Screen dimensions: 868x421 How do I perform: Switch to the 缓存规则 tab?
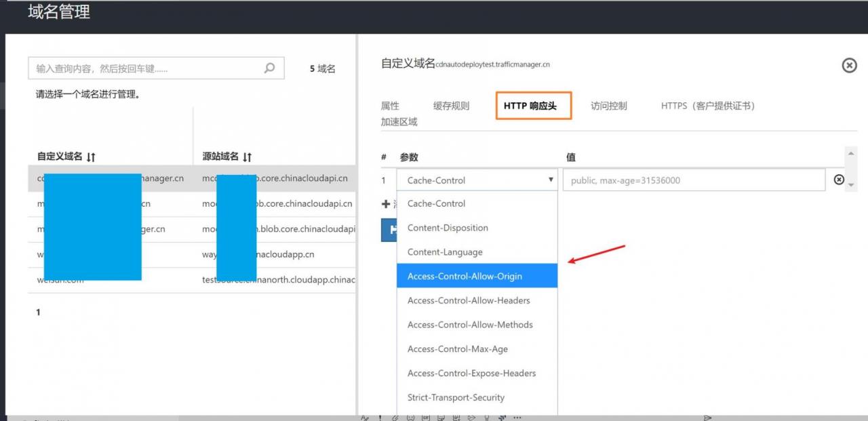pyautogui.click(x=451, y=106)
